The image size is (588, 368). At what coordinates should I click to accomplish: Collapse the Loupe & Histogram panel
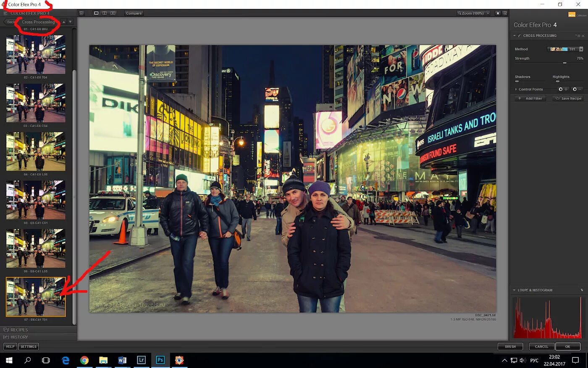pyautogui.click(x=514, y=290)
